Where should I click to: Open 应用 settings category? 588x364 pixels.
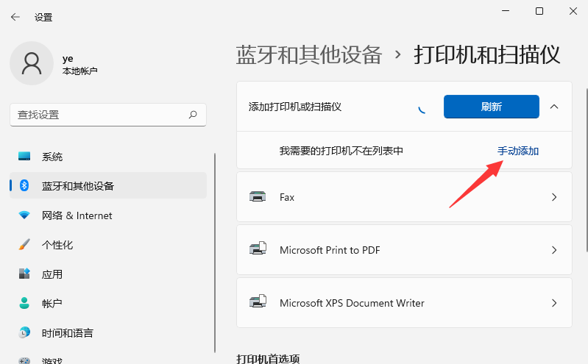coord(108,274)
